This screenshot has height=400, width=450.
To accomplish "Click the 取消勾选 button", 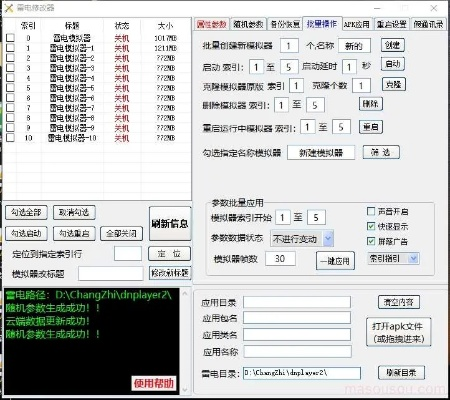I will coord(74,212).
